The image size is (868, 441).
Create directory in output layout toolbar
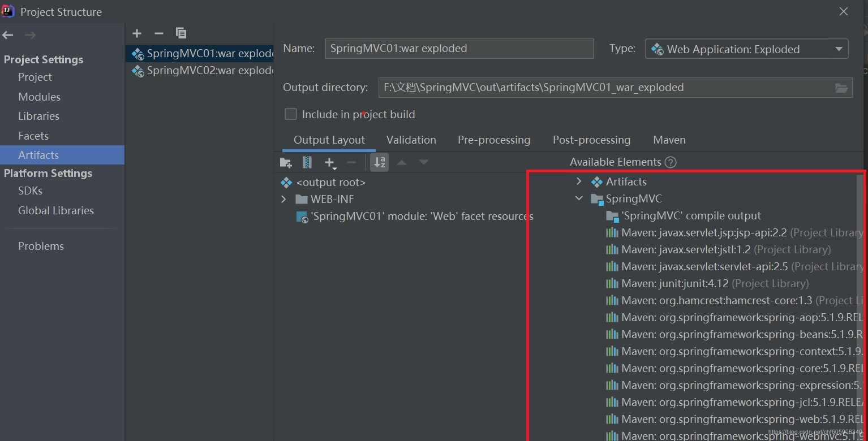(x=286, y=163)
